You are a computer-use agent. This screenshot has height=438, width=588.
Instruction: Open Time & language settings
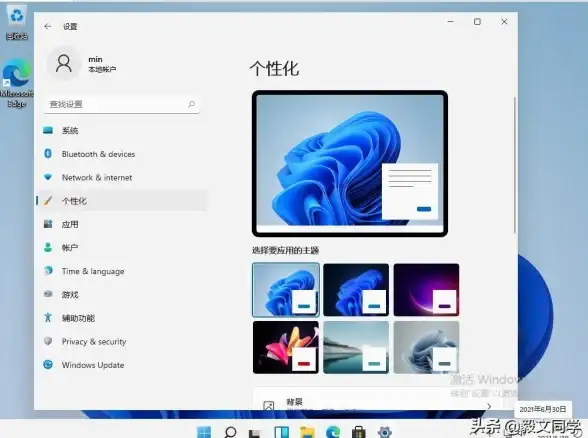coord(122,271)
